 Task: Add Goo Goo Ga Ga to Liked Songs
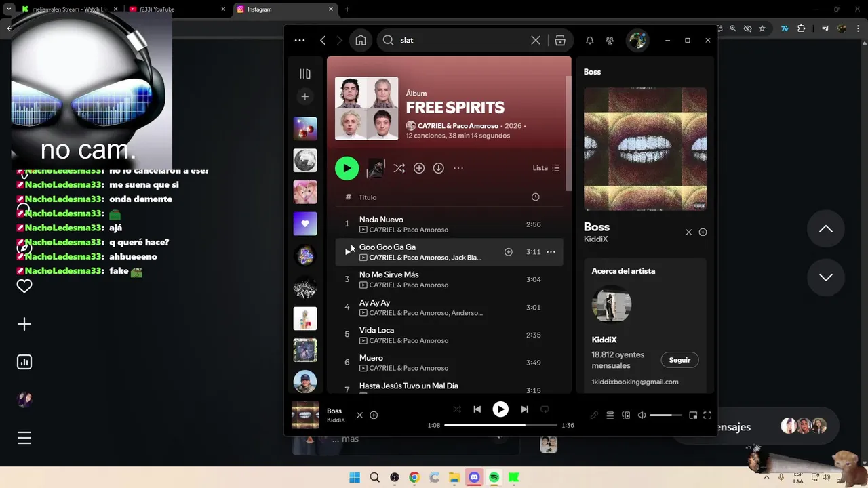pyautogui.click(x=508, y=251)
